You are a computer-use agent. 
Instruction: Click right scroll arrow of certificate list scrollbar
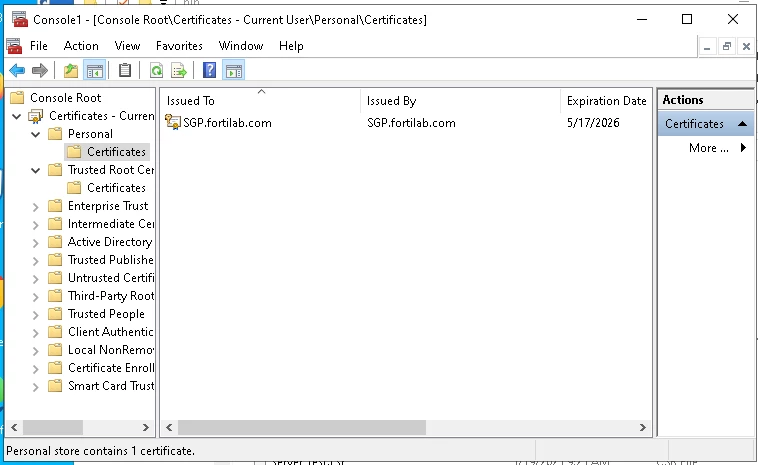point(642,427)
